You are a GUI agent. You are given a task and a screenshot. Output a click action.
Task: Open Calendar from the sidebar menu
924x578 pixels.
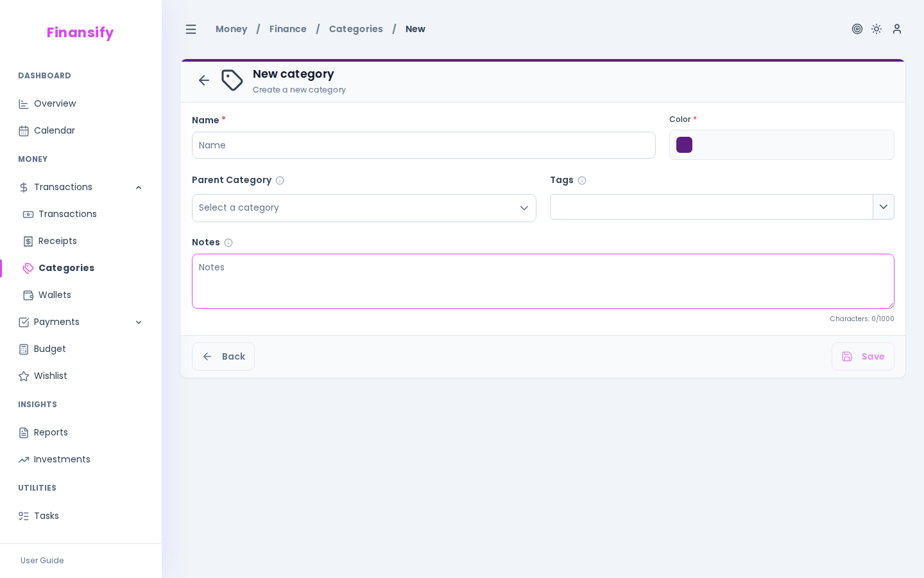[x=55, y=130]
